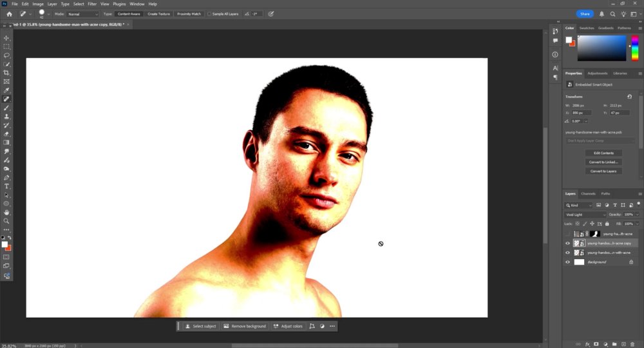Reset transform in Properties panel
Viewport: 644px width, 348px height.
click(x=629, y=97)
